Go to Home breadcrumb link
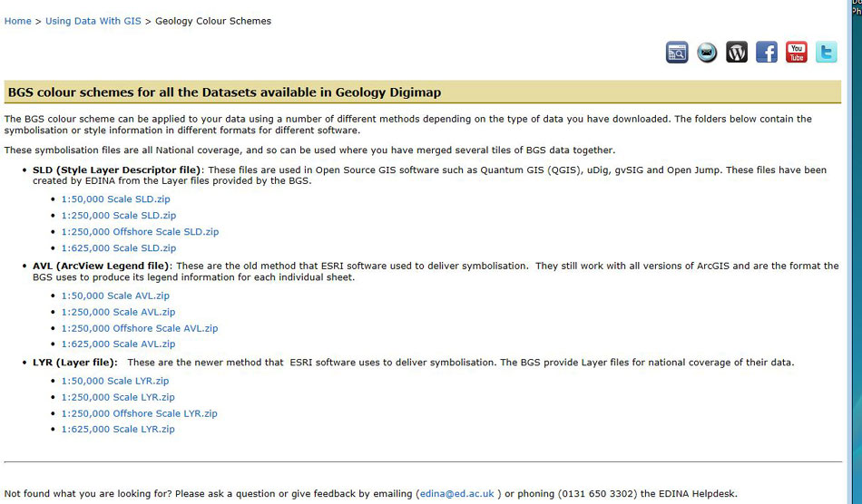Image resolution: width=862 pixels, height=504 pixels. pyautogui.click(x=18, y=21)
